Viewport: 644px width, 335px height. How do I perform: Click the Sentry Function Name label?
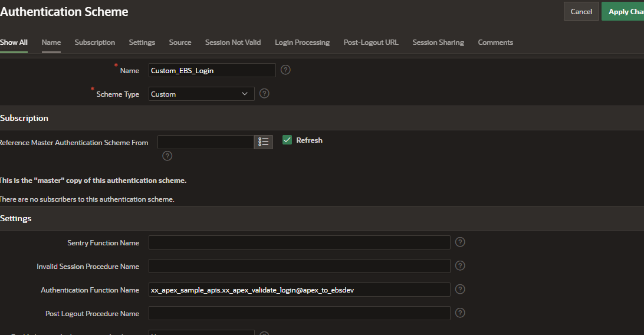[x=103, y=242]
